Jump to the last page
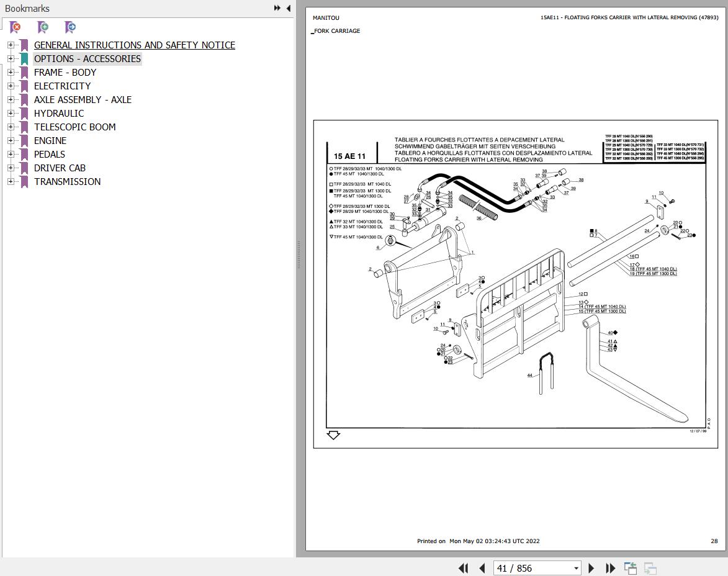 611,568
